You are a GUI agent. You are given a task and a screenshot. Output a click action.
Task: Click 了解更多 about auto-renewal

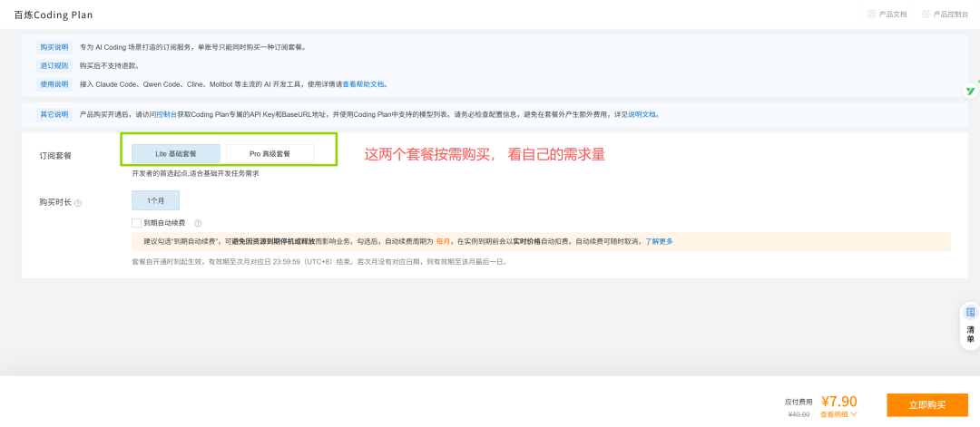pos(659,241)
